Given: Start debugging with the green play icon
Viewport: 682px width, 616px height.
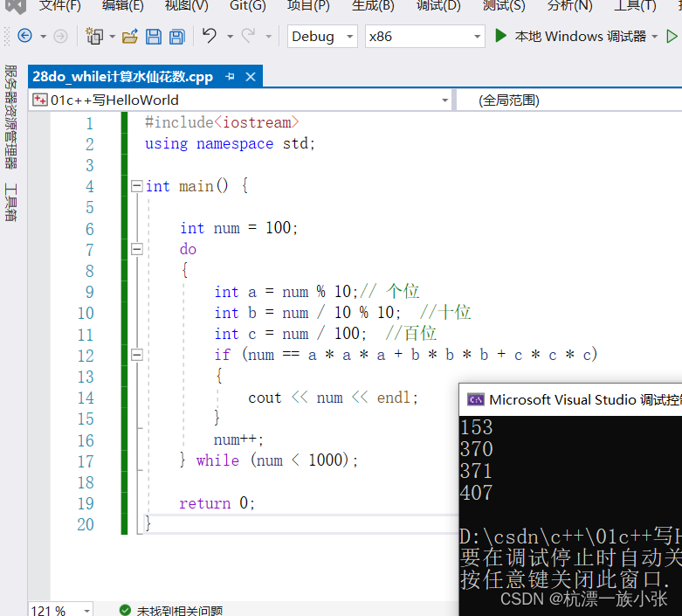Looking at the screenshot, I should [500, 36].
